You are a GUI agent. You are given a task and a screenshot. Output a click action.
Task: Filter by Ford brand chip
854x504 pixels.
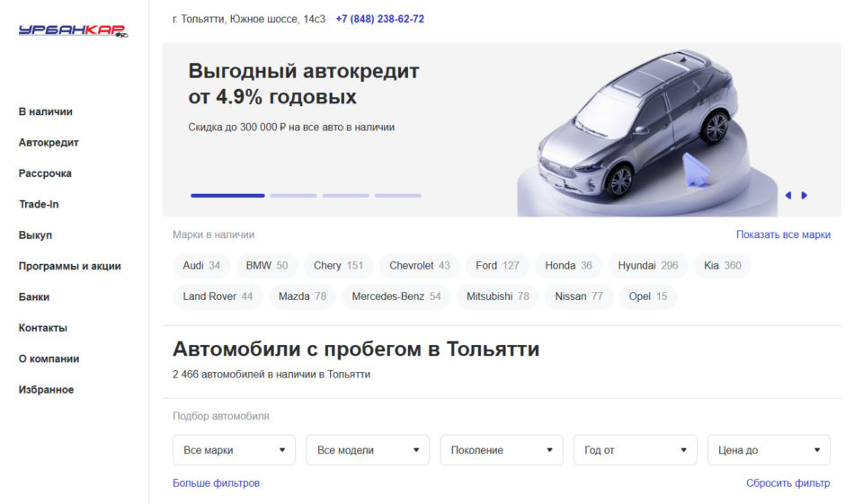(497, 266)
